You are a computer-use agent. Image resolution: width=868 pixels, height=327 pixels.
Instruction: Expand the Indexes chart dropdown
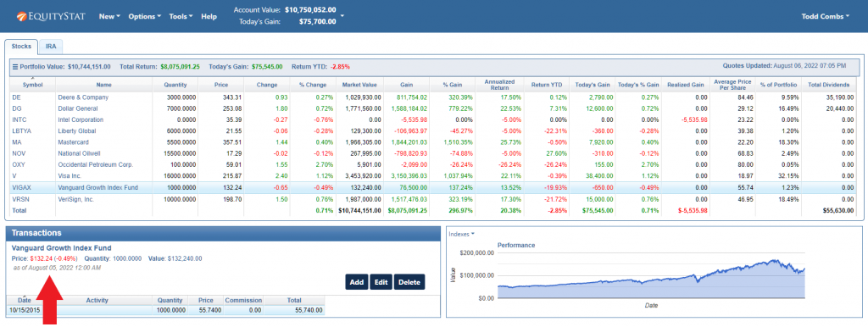461,234
